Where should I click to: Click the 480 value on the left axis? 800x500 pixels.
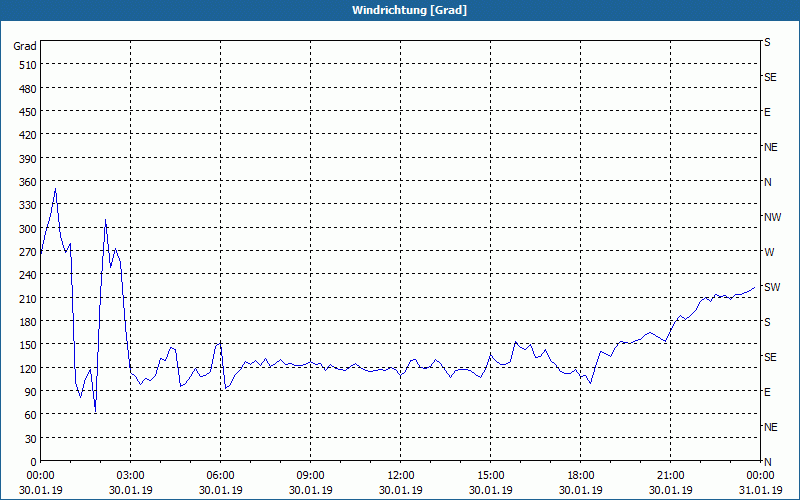coord(28,89)
